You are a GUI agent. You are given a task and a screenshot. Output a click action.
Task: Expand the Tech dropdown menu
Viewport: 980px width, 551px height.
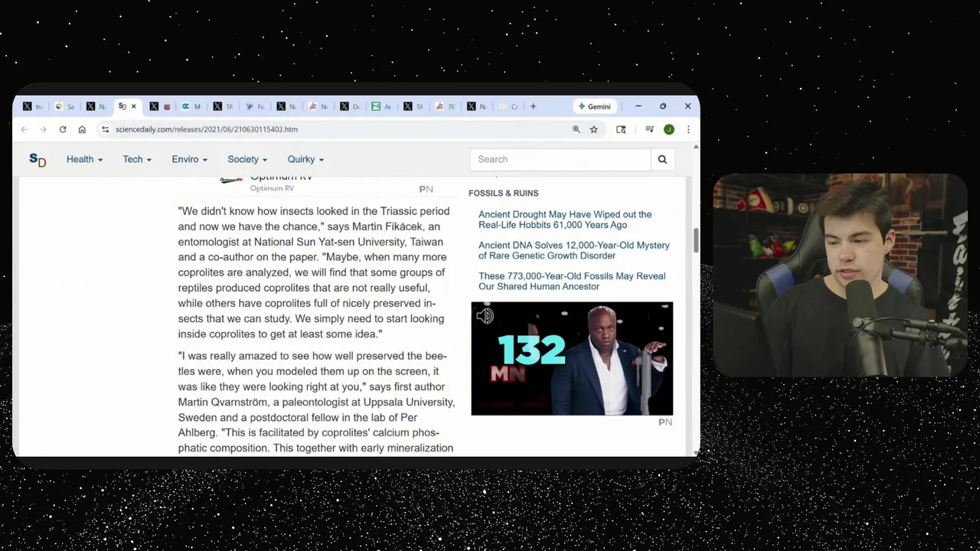(x=137, y=159)
